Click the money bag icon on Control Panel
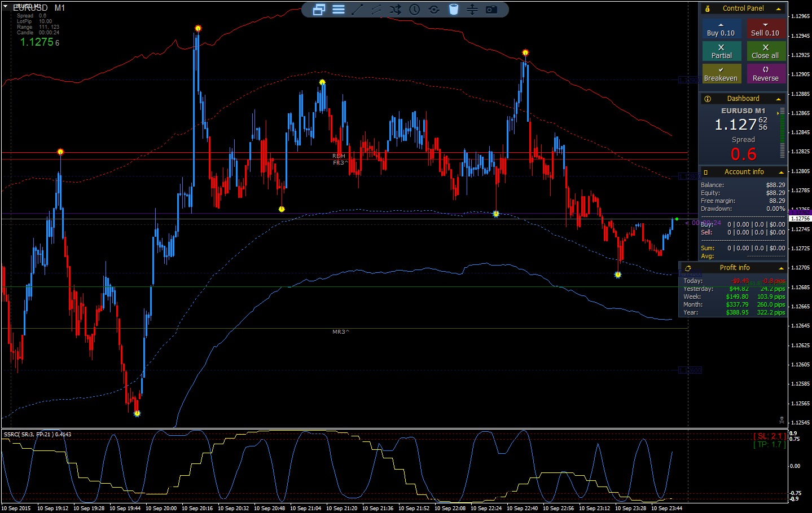The image size is (812, 513). [708, 8]
